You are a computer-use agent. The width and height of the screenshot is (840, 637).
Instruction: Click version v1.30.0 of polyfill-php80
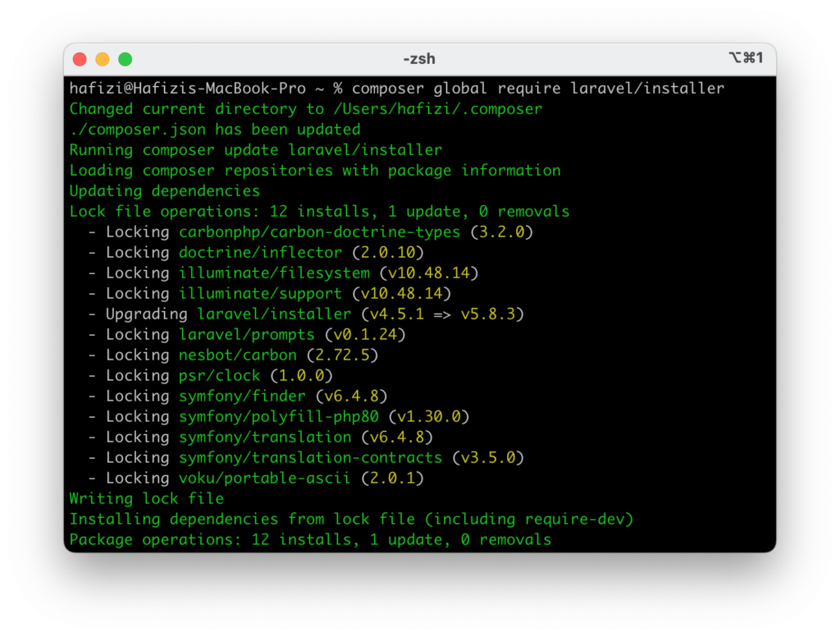pyautogui.click(x=429, y=417)
